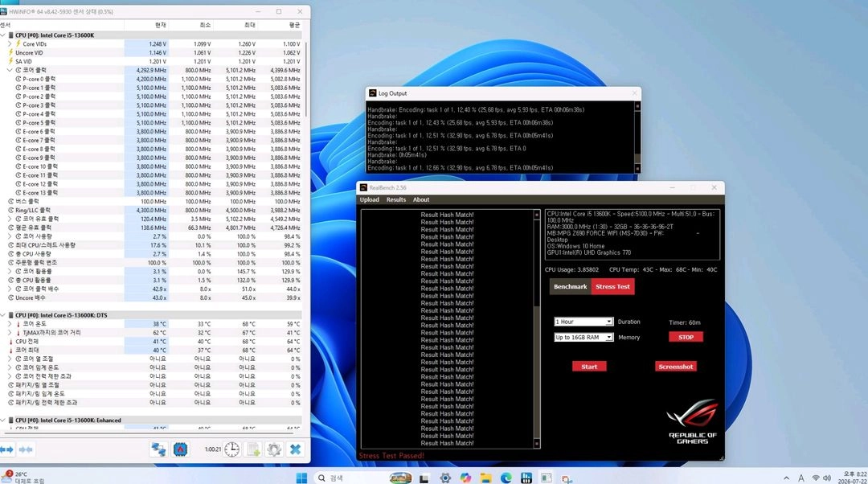This screenshot has height=484, width=868.
Task: Open Snipping Tool in taskbar
Action: coord(567,478)
